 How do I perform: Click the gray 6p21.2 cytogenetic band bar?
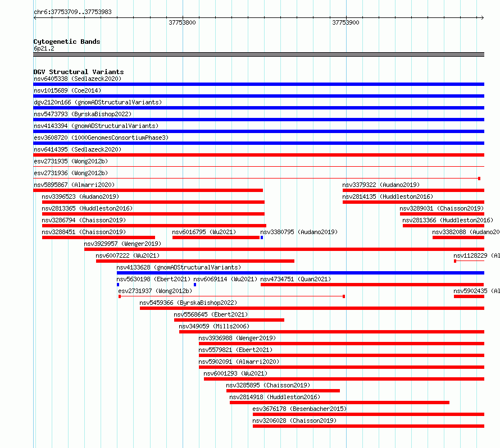[x=258, y=54]
